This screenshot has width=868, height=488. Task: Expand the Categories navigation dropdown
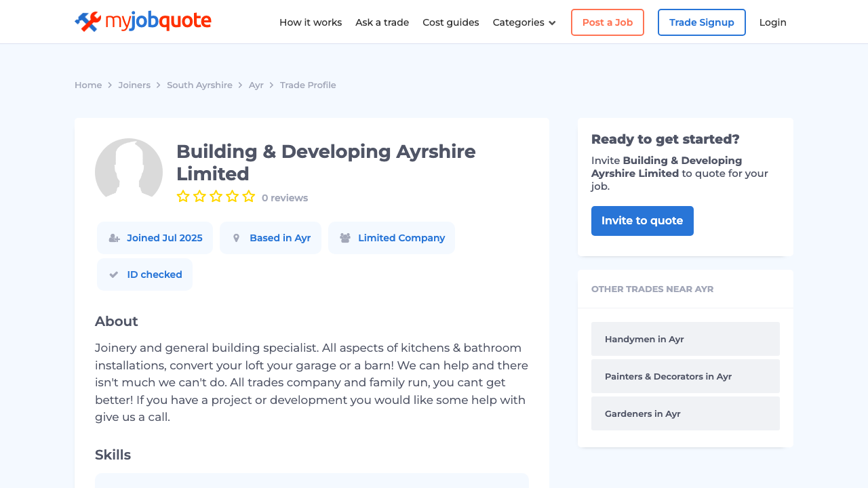pyautogui.click(x=524, y=22)
